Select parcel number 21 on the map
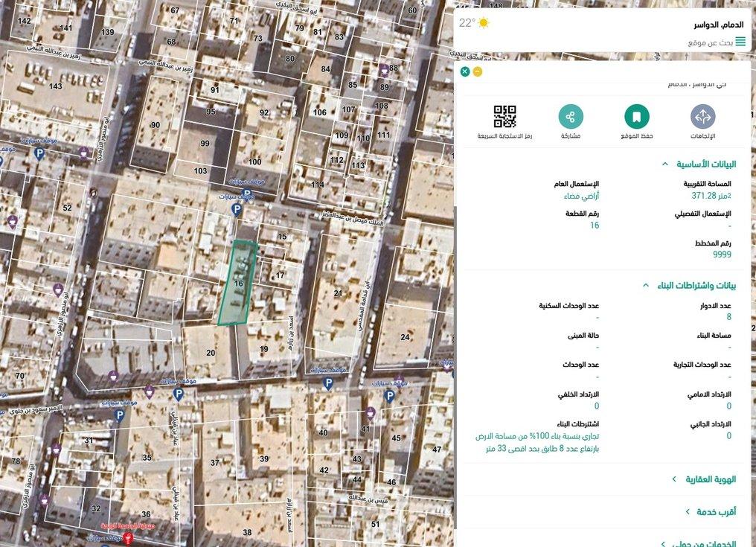 338,293
